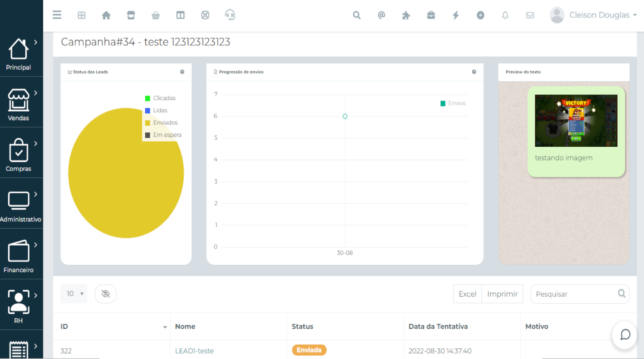Open the Victory game image preview

pos(576,120)
